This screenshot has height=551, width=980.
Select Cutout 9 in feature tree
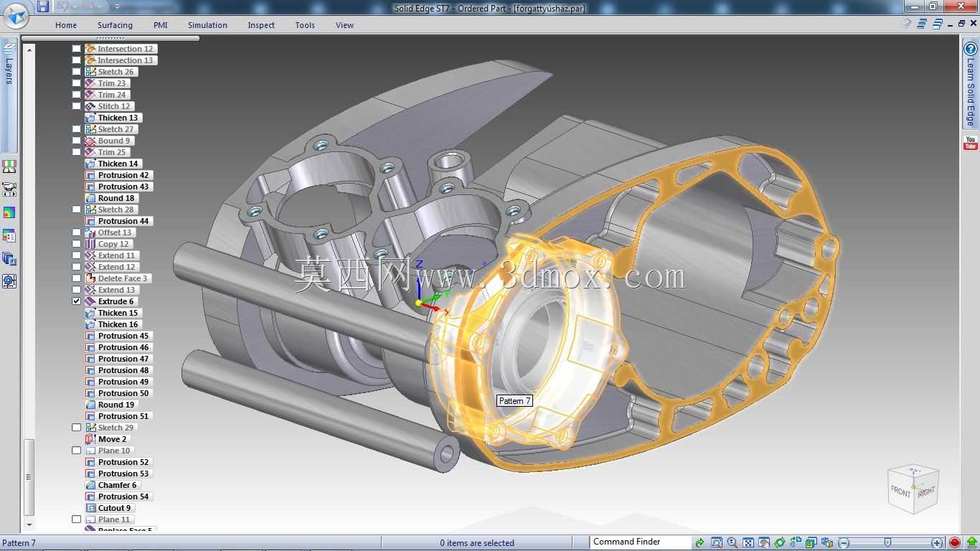coord(109,508)
